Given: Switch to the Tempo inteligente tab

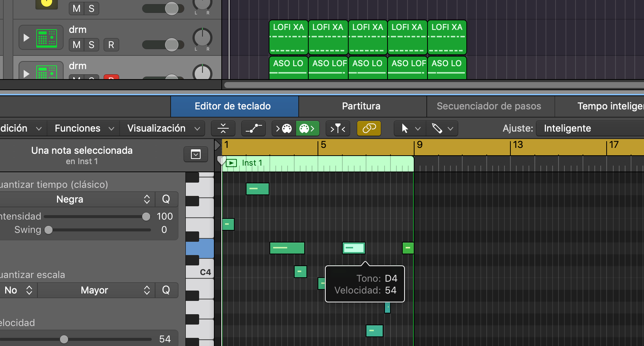Looking at the screenshot, I should click(600, 106).
